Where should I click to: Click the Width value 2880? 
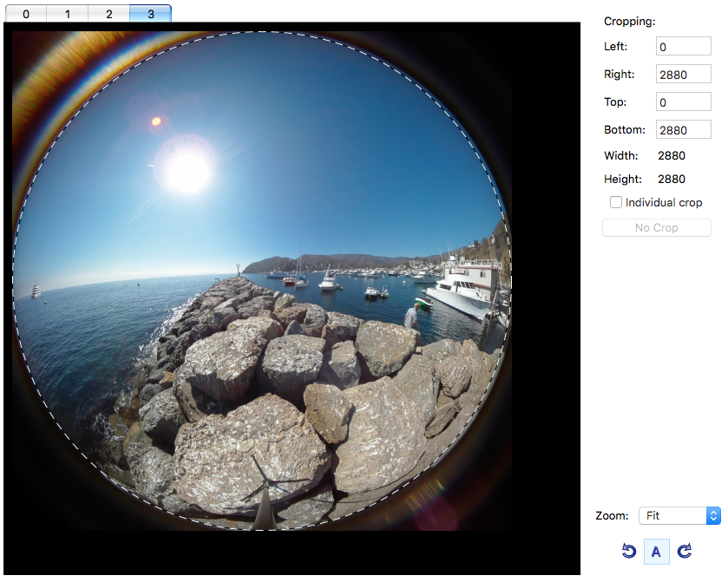(x=672, y=155)
